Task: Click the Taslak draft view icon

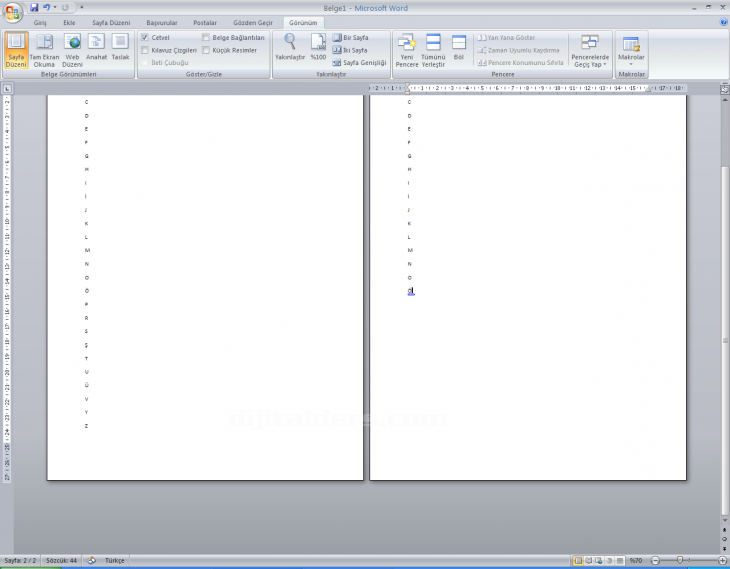Action: 120,48
